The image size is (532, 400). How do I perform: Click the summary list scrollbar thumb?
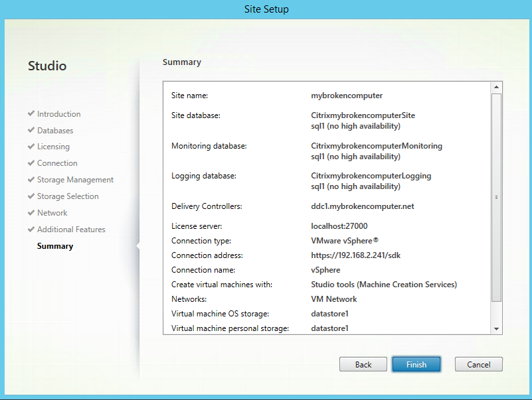click(497, 197)
